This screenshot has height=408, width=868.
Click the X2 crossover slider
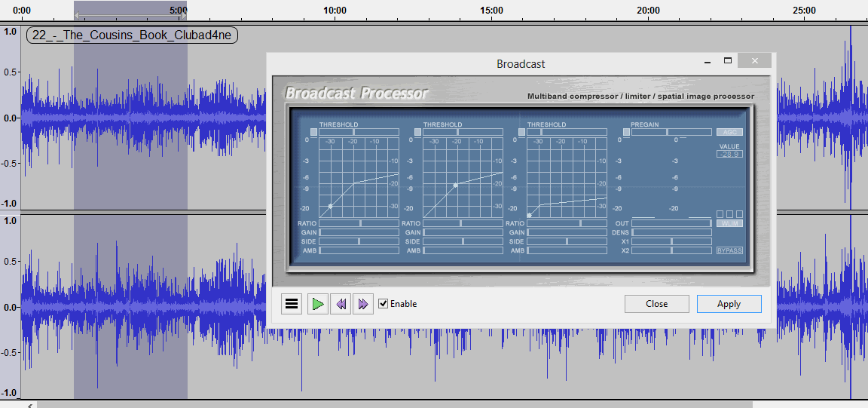coord(671,250)
